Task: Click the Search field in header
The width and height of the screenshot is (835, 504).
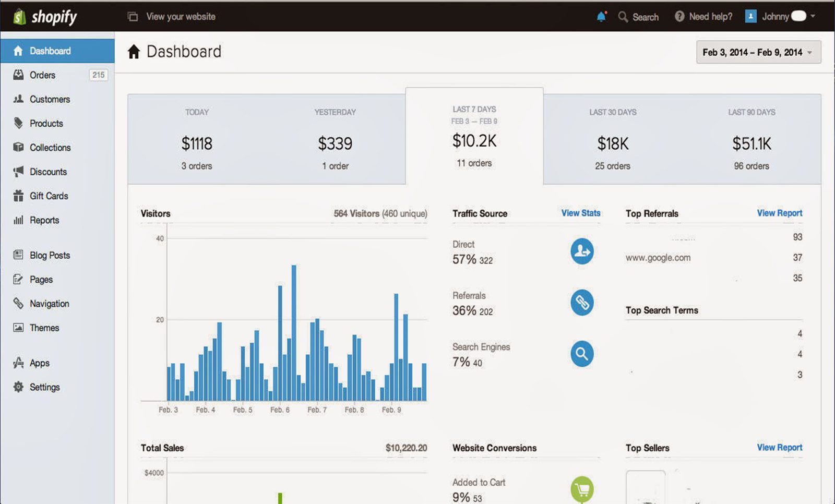Action: click(x=645, y=17)
